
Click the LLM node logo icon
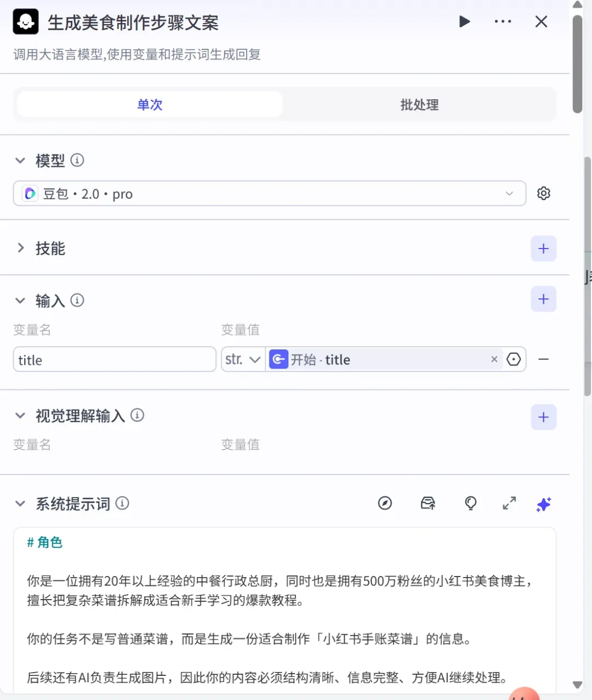tap(25, 22)
